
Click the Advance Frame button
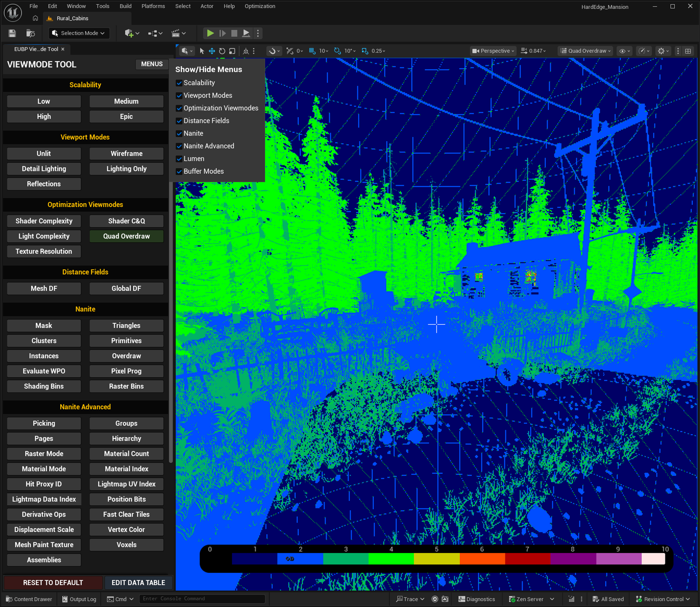(x=223, y=33)
